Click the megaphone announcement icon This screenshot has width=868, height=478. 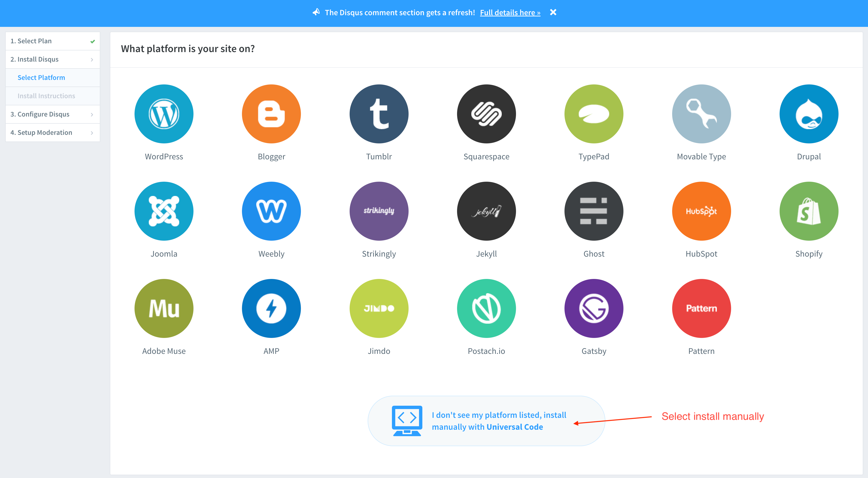[x=316, y=12]
